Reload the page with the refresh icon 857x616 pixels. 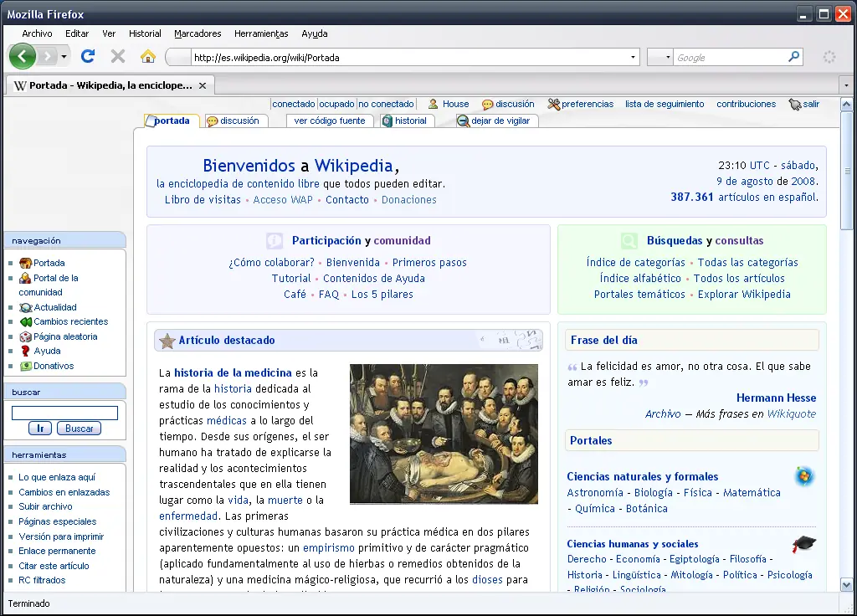[88, 57]
